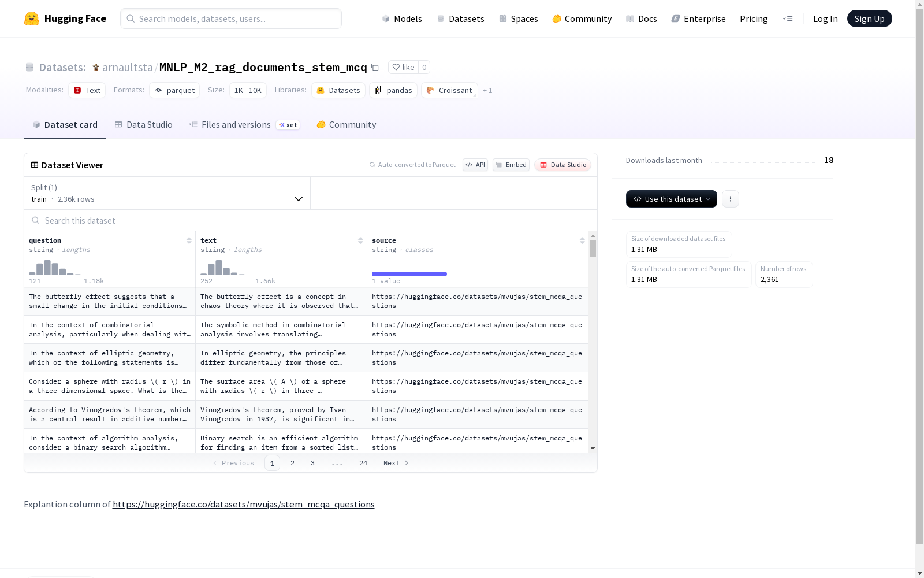Open the dataset Community tab
This screenshot has height=578, width=924.
point(346,125)
